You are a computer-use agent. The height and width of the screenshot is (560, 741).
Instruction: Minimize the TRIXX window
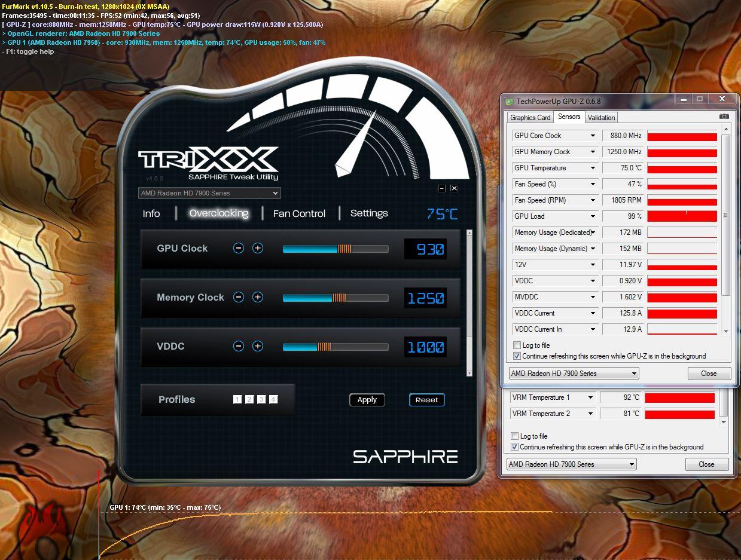tap(441, 188)
